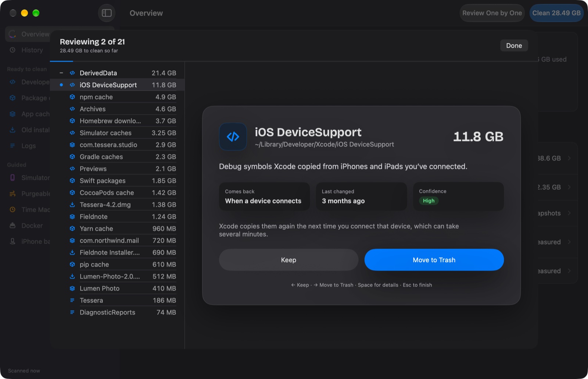Click the Fieldnote Installer download icon
Screen dimensions: 588x379
tap(72, 252)
